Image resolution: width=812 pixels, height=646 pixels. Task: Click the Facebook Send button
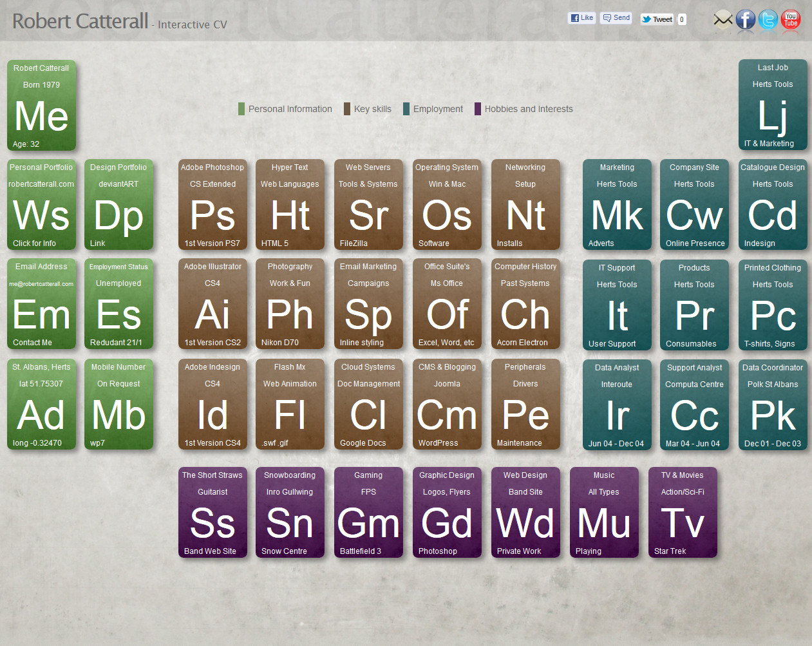[x=616, y=18]
